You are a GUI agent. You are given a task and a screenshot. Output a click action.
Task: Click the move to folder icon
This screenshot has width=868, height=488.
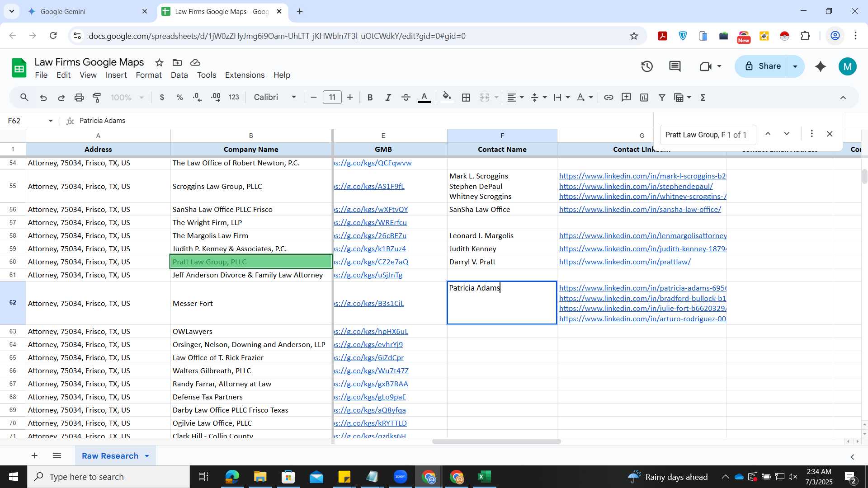(x=177, y=62)
